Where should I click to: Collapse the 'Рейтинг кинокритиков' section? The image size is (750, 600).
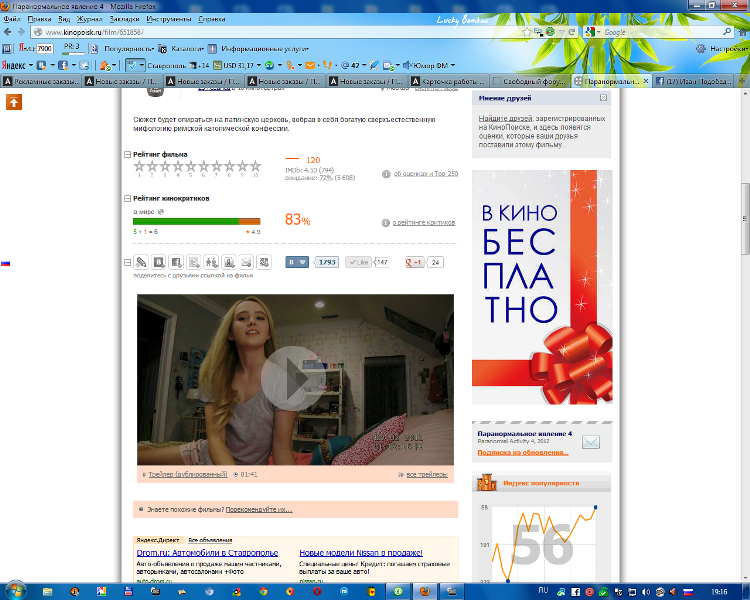tap(127, 199)
